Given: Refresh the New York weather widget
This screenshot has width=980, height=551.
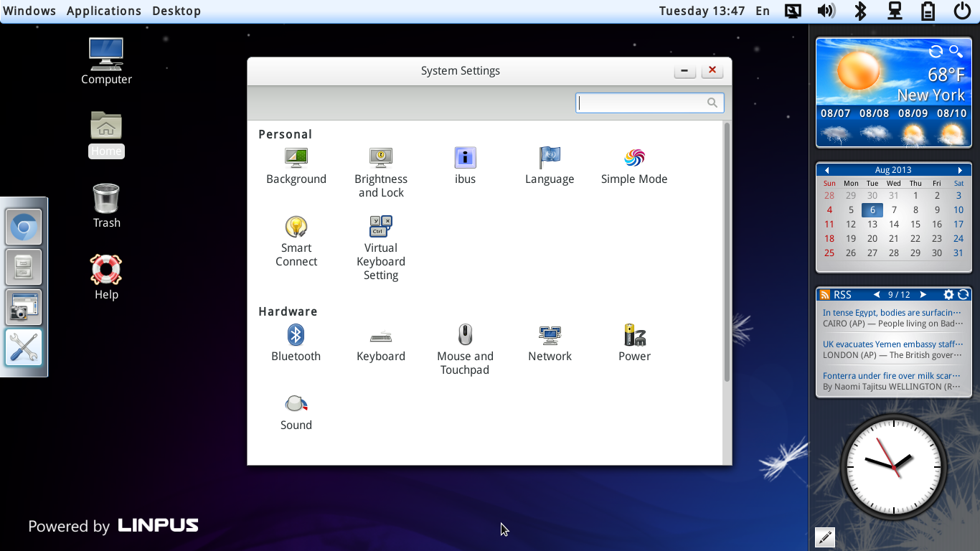Looking at the screenshot, I should point(936,51).
